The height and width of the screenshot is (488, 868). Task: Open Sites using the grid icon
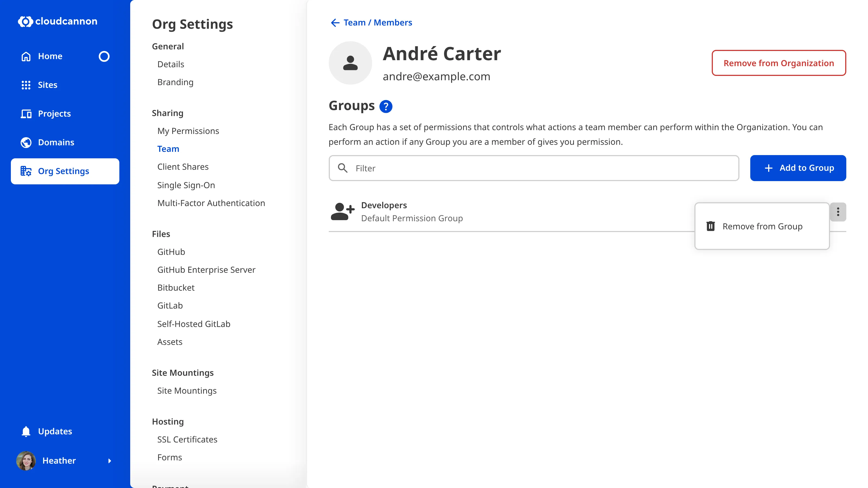pyautogui.click(x=26, y=85)
